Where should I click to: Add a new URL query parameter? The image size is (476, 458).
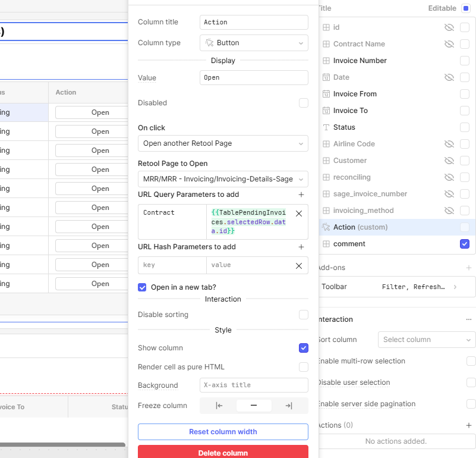[301, 195]
